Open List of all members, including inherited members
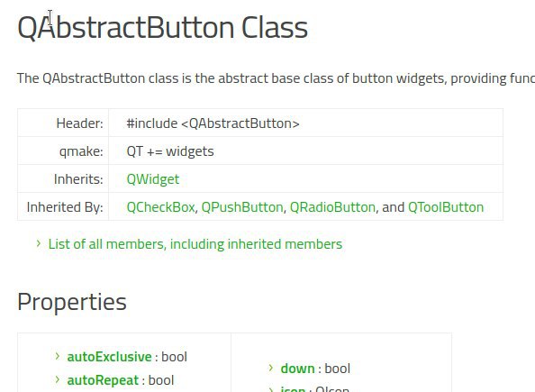The width and height of the screenshot is (535, 392). click(x=195, y=244)
